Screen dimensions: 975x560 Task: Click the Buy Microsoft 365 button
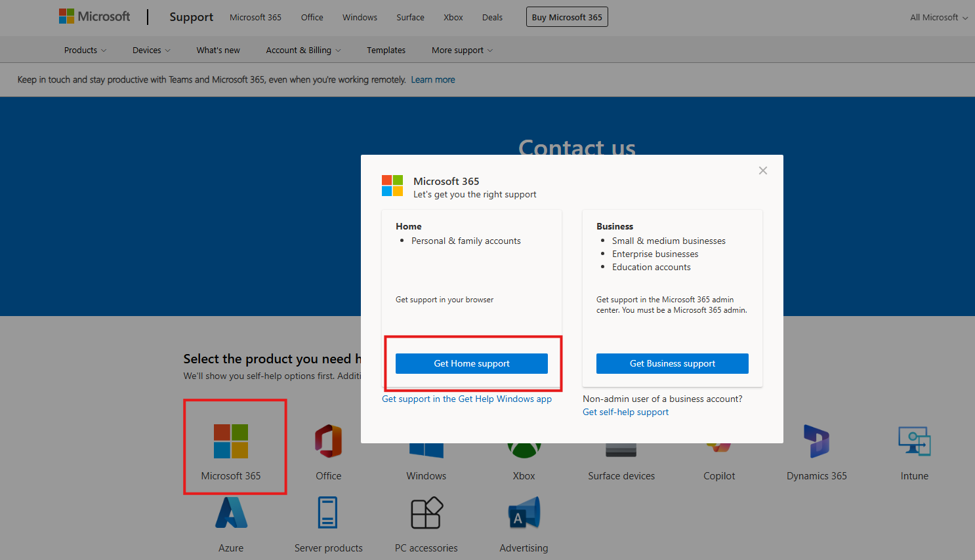567,17
